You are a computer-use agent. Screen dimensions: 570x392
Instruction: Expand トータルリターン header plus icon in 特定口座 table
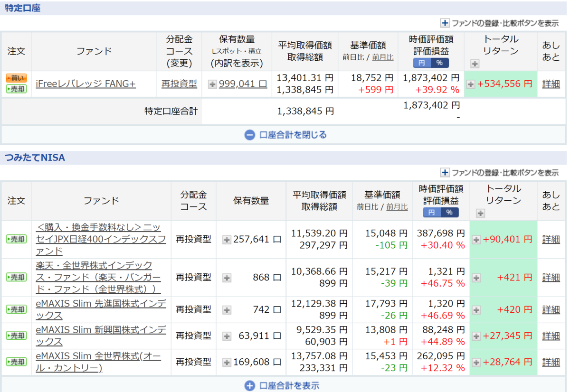click(475, 64)
